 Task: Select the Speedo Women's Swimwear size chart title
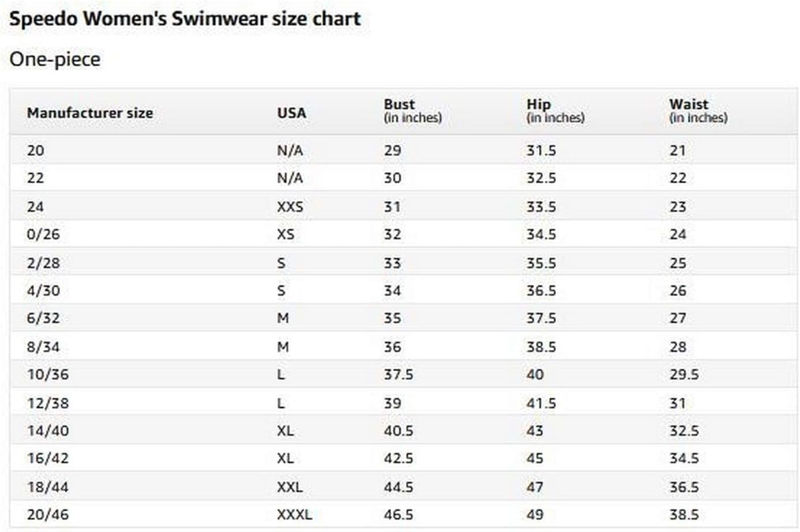pyautogui.click(x=185, y=18)
